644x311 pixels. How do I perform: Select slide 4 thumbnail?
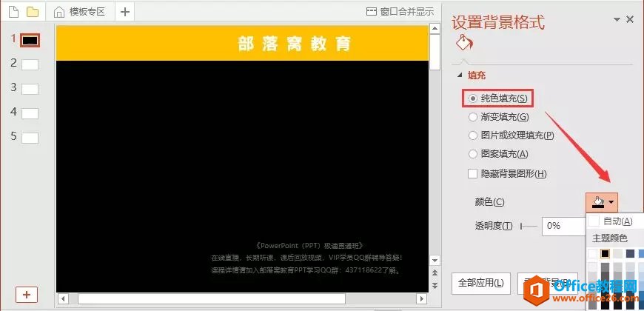(x=30, y=113)
